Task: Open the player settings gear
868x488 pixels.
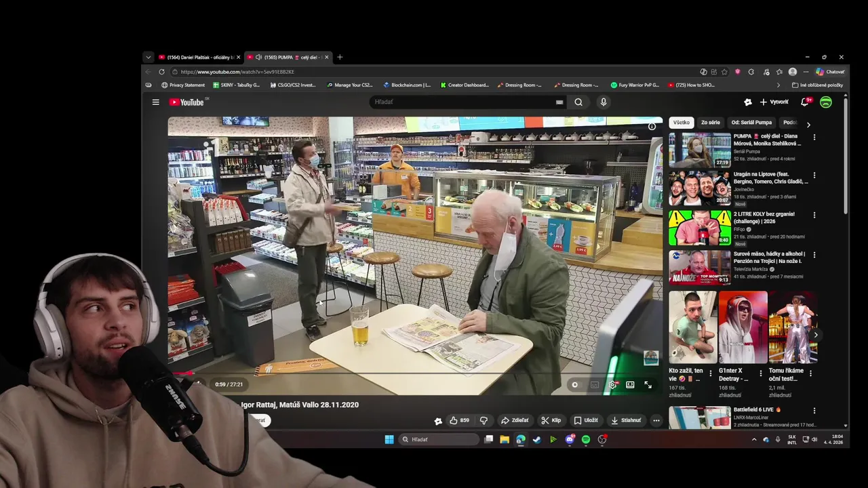Action: tap(612, 384)
